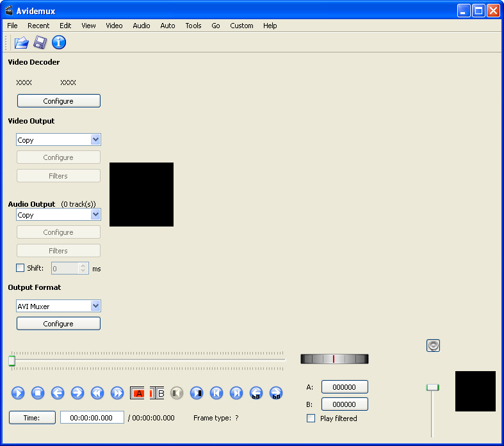Set selection marker B

tap(157, 393)
